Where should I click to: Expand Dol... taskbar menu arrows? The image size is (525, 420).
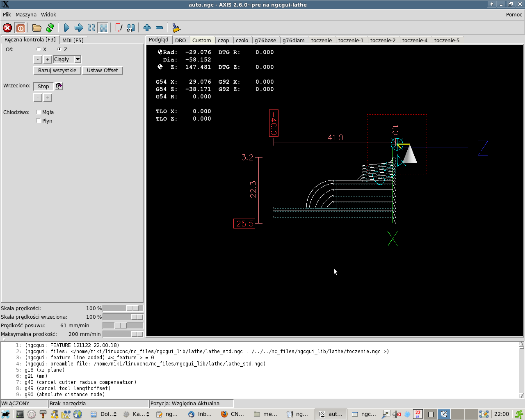pos(115,414)
